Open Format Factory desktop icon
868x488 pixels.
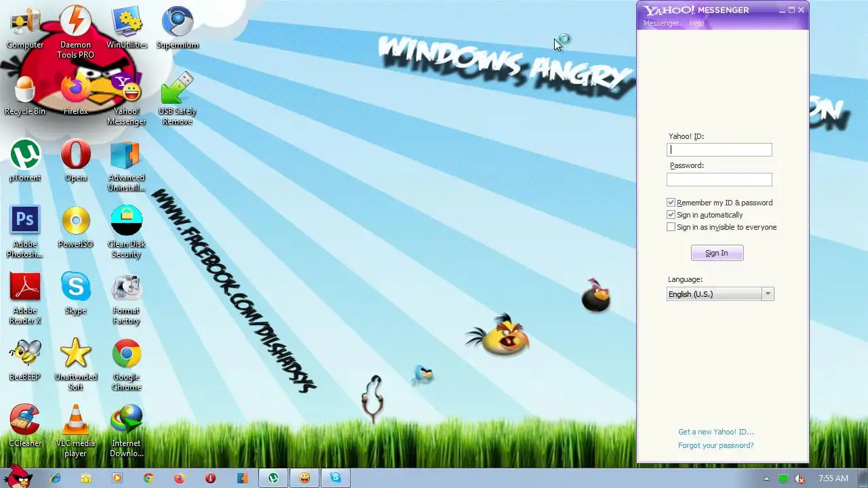click(126, 300)
